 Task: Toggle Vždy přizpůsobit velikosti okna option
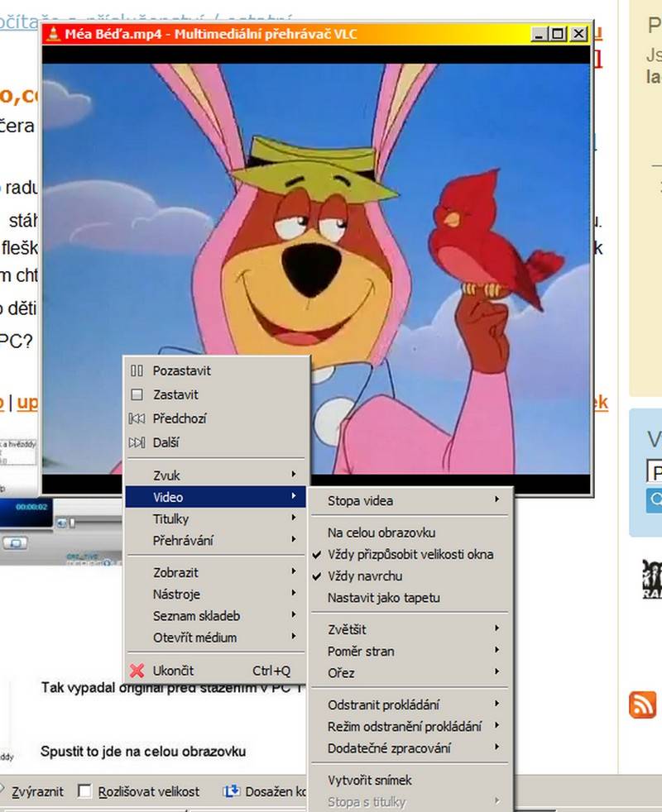[410, 555]
